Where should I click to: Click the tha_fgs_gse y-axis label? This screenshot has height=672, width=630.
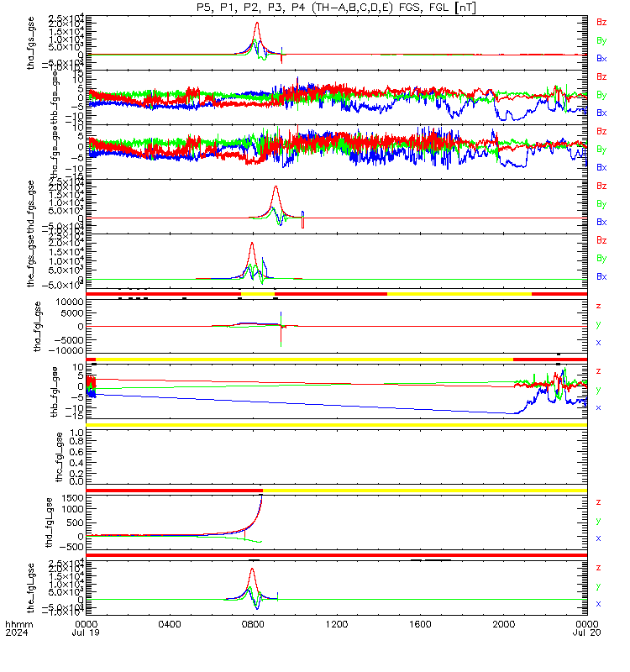point(30,43)
